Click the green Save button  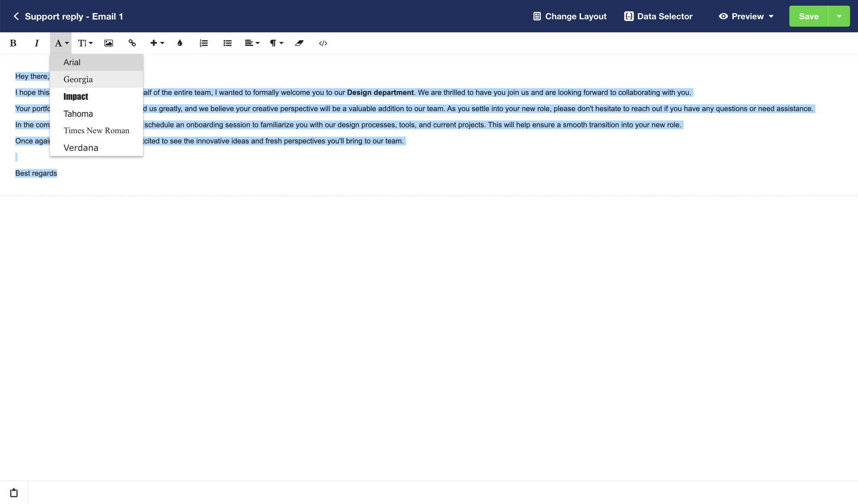(808, 16)
